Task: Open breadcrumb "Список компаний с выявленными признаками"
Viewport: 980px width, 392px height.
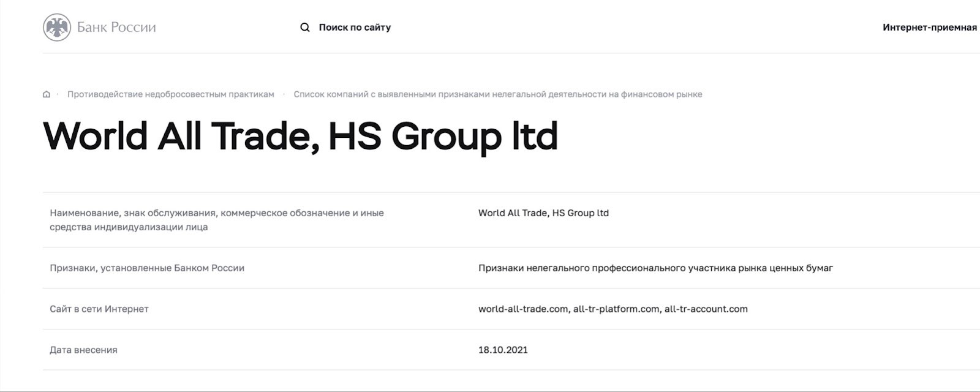Action: [498, 94]
